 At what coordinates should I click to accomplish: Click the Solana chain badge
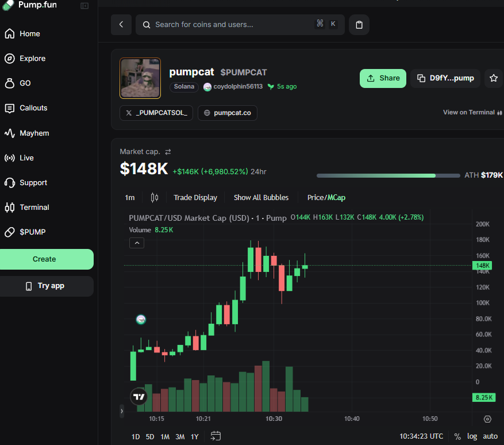(x=184, y=87)
